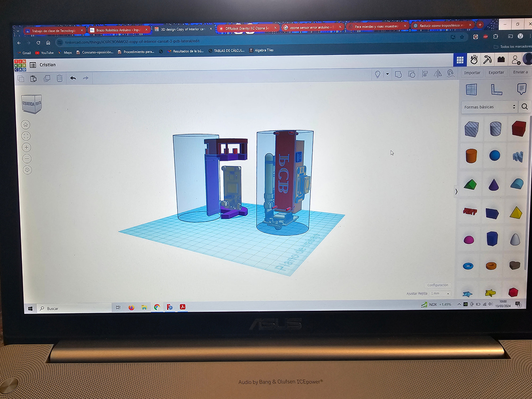532x399 pixels.
Task: Pick the green roof shape
Action: click(x=470, y=184)
